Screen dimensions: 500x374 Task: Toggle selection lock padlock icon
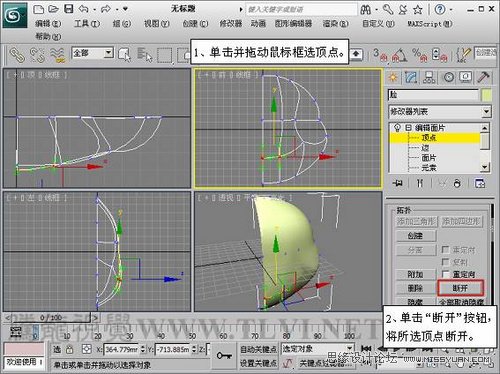point(69,349)
